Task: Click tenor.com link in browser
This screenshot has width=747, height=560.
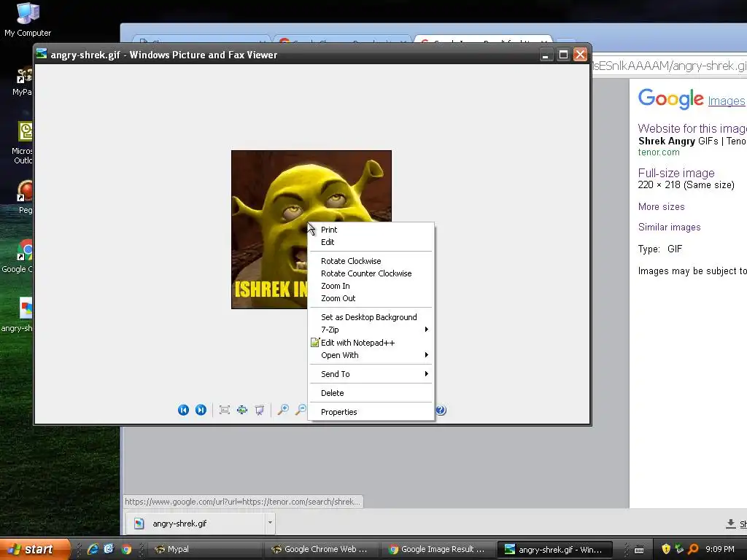Action: (x=659, y=152)
